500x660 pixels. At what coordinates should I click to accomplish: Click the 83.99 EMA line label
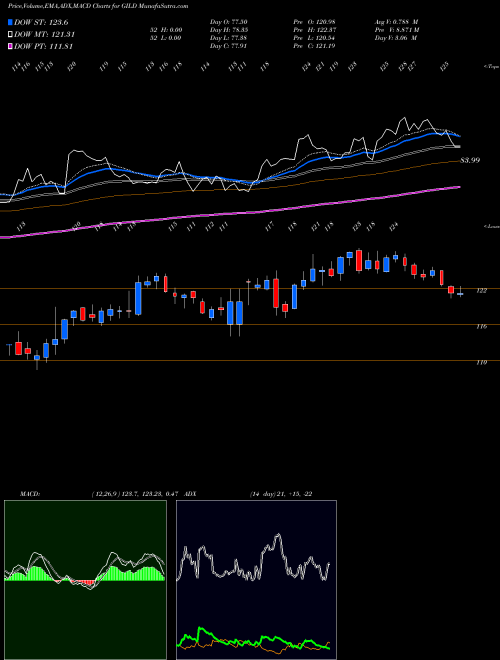tap(470, 160)
